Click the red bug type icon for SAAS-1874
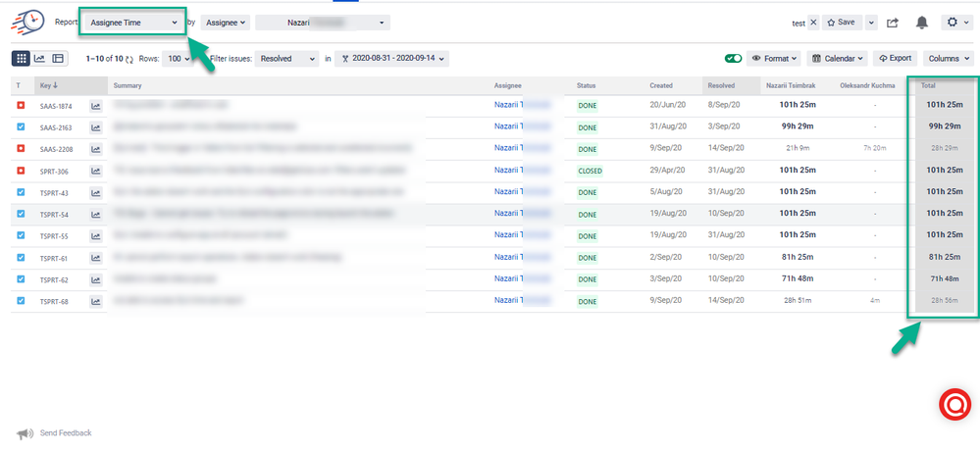Screen dimensions: 980x451 pos(21,106)
